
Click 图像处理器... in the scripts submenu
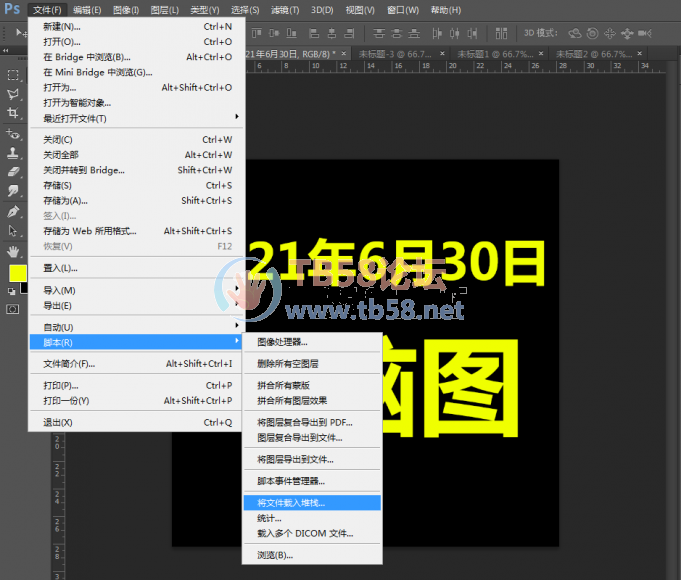pyautogui.click(x=282, y=342)
